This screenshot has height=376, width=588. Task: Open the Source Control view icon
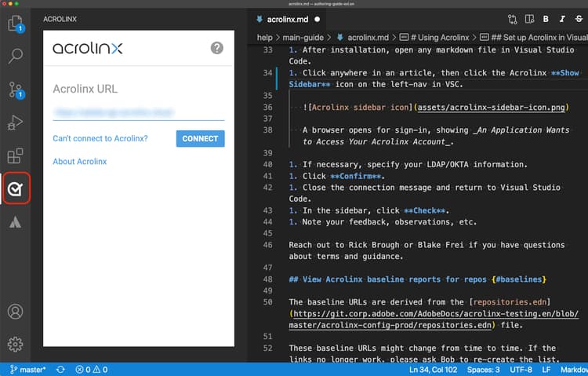pos(16,89)
